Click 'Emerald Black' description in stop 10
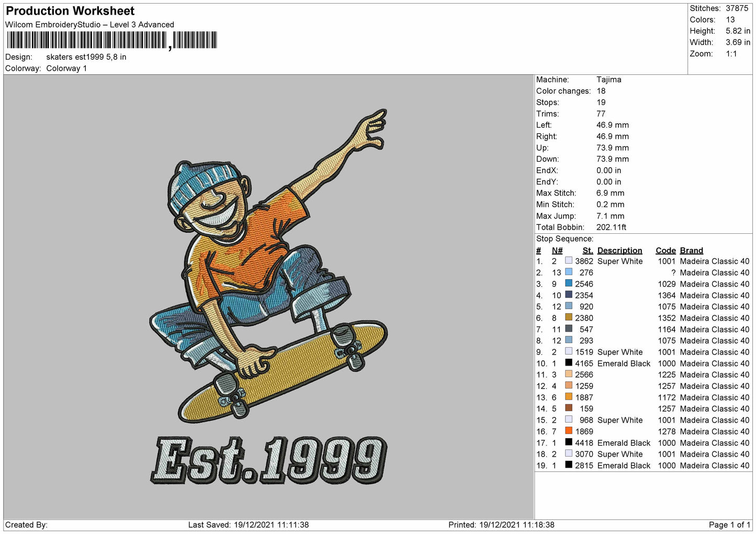 click(x=624, y=363)
